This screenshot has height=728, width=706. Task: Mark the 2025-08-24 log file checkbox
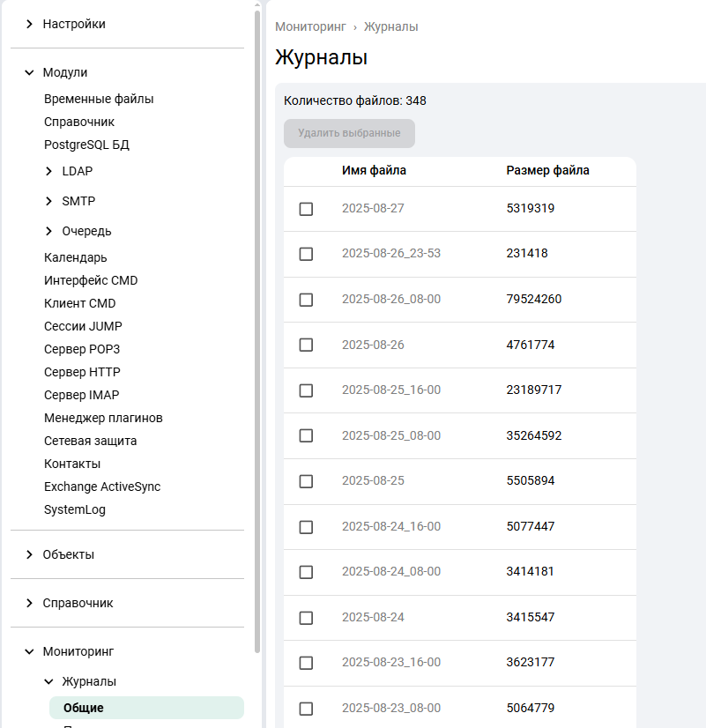point(306,618)
